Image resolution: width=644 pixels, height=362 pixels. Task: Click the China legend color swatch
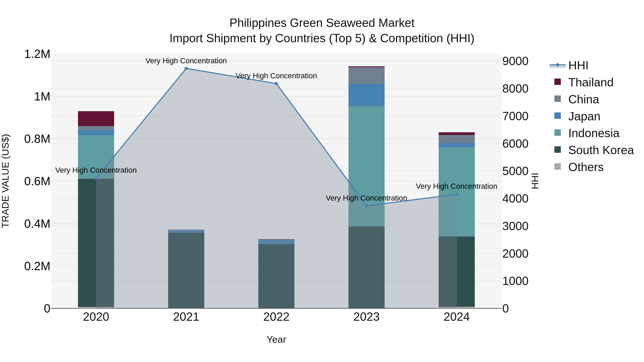557,99
